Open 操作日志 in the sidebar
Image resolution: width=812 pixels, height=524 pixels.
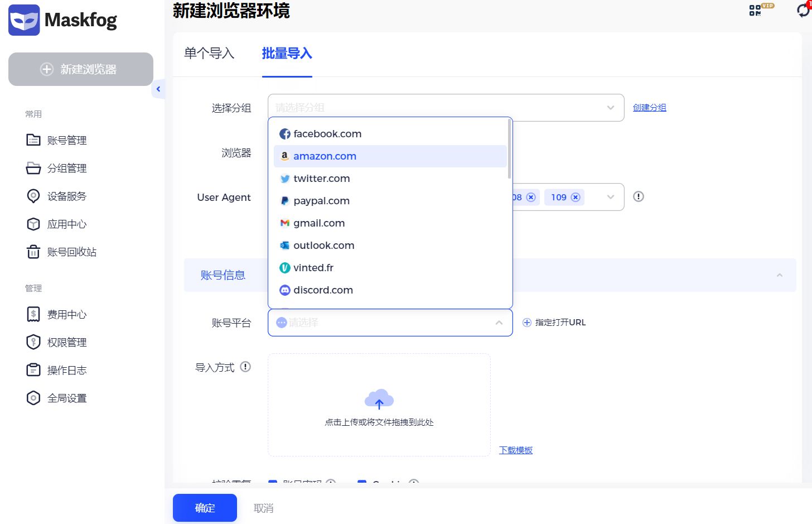pyautogui.click(x=56, y=370)
